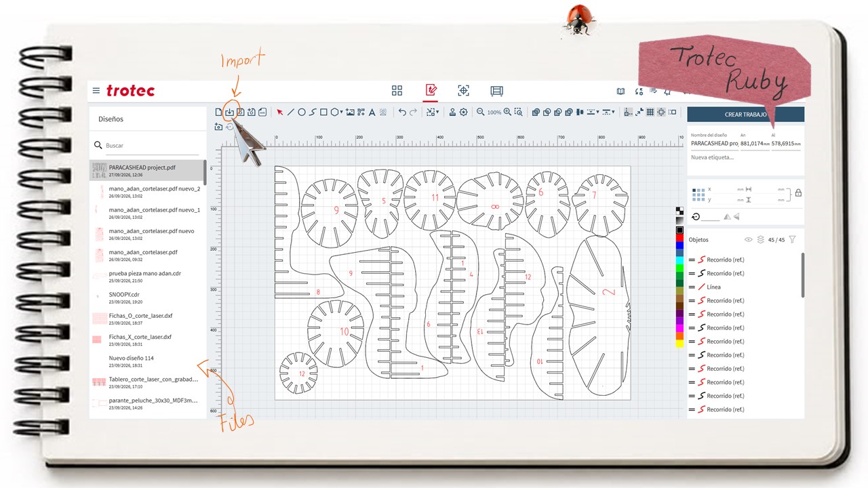Toggle visibility of all objects
The width and height of the screenshot is (868, 488).
[x=749, y=239]
